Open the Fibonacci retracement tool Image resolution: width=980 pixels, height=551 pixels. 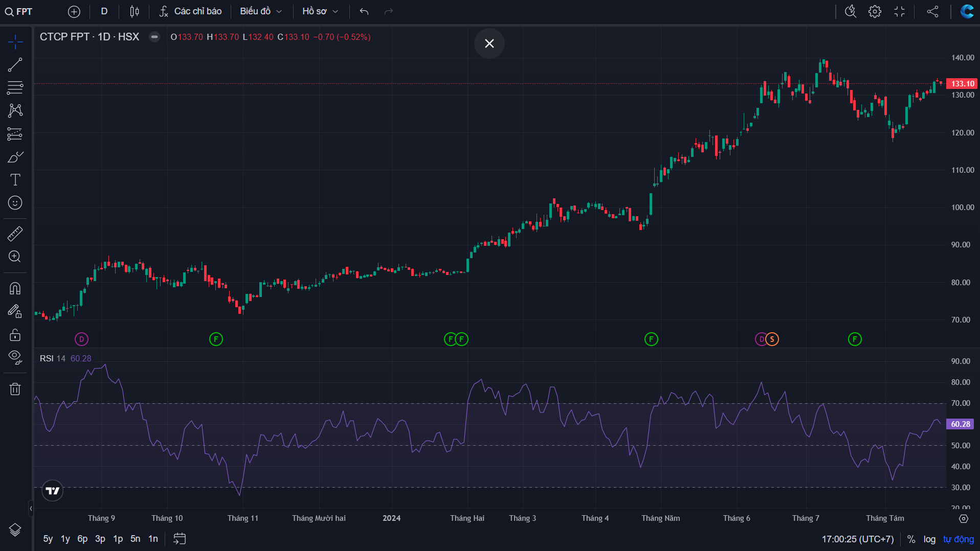click(15, 88)
